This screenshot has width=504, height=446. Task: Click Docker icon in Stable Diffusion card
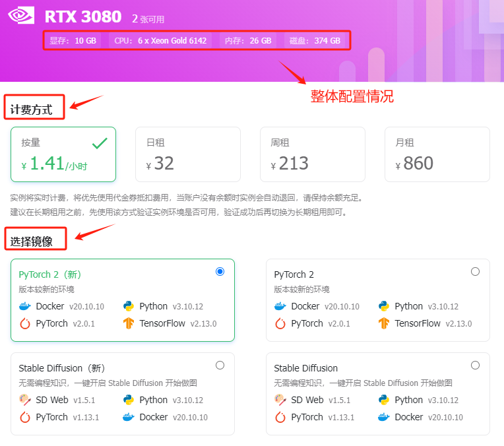coord(384,417)
